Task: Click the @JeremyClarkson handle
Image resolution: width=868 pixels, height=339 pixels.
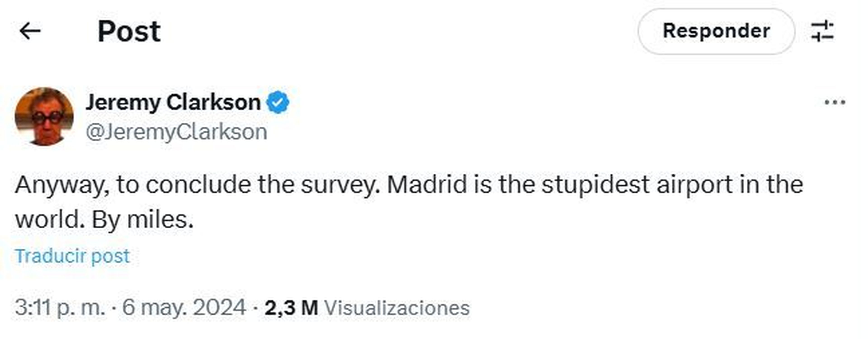Action: (x=177, y=132)
